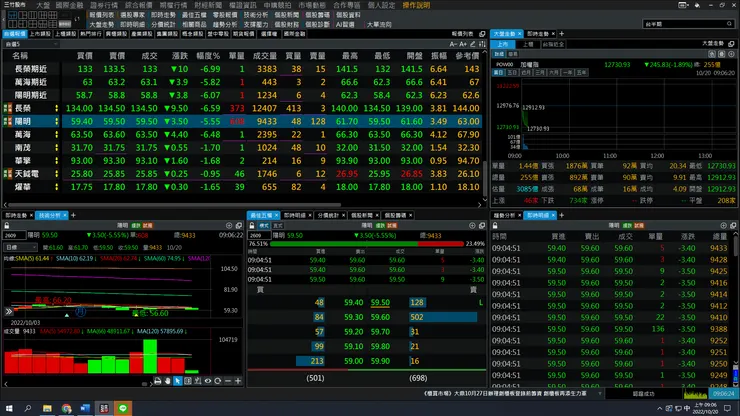The height and width of the screenshot is (416, 740).
Task: Open the 個人設定 menu
Action: (x=381, y=5)
